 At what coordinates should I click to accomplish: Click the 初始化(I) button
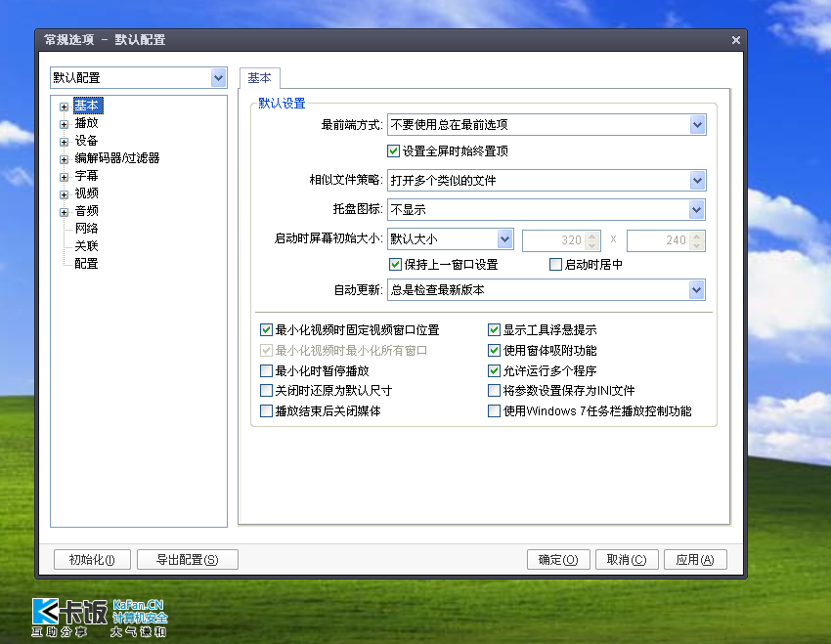[92, 560]
